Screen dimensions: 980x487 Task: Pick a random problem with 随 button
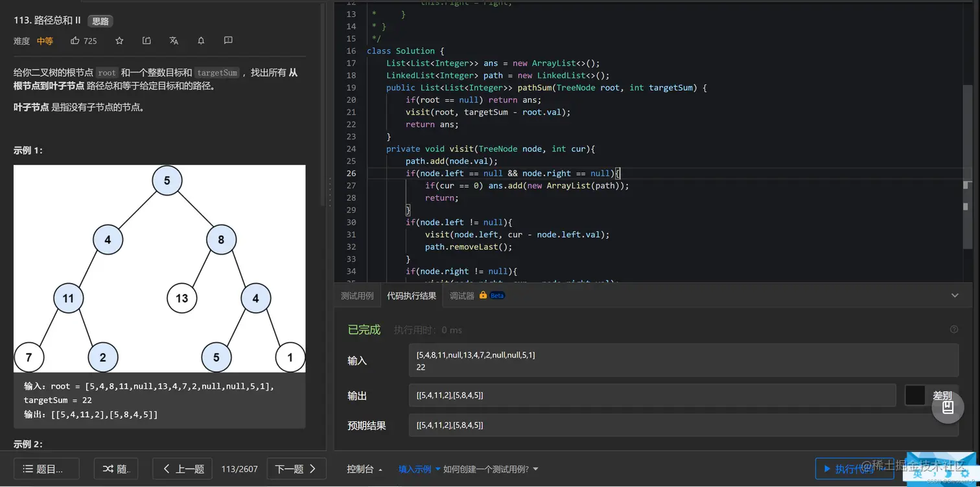(x=116, y=469)
